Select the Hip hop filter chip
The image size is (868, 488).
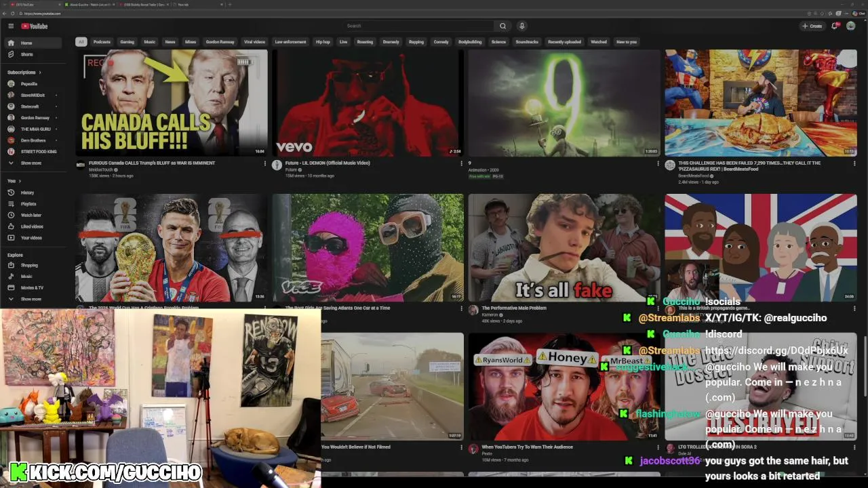323,42
